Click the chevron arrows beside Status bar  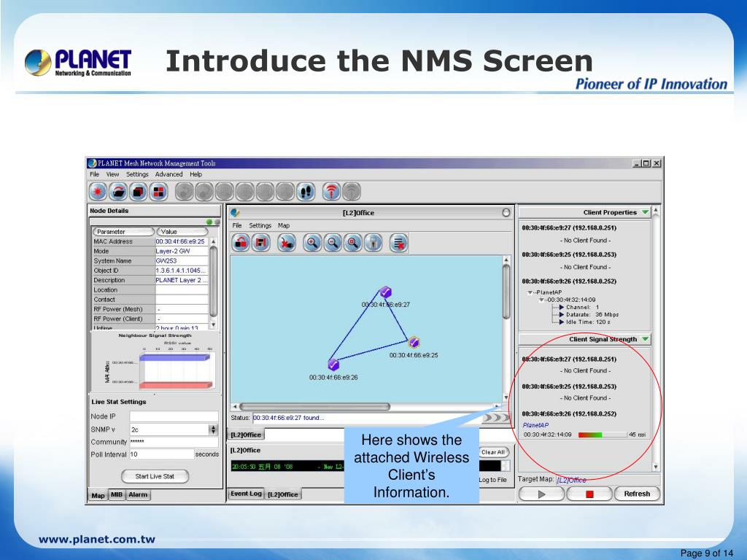coord(495,418)
